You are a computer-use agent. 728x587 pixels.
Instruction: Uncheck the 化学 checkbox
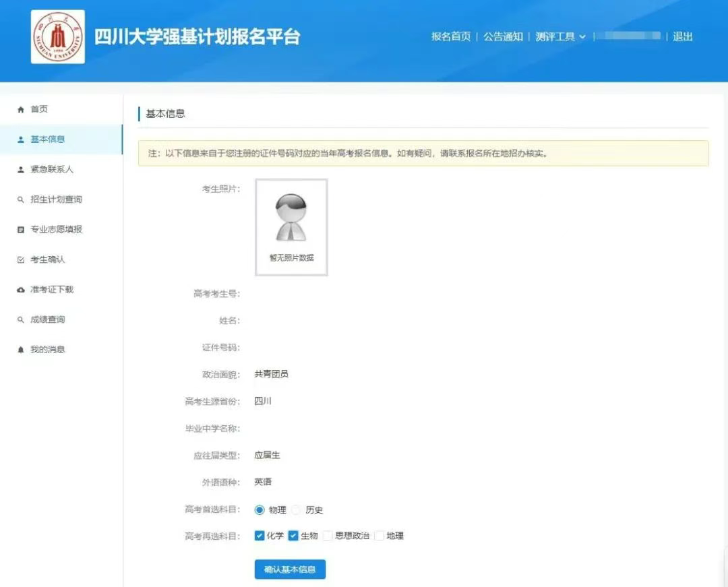pyautogui.click(x=260, y=536)
